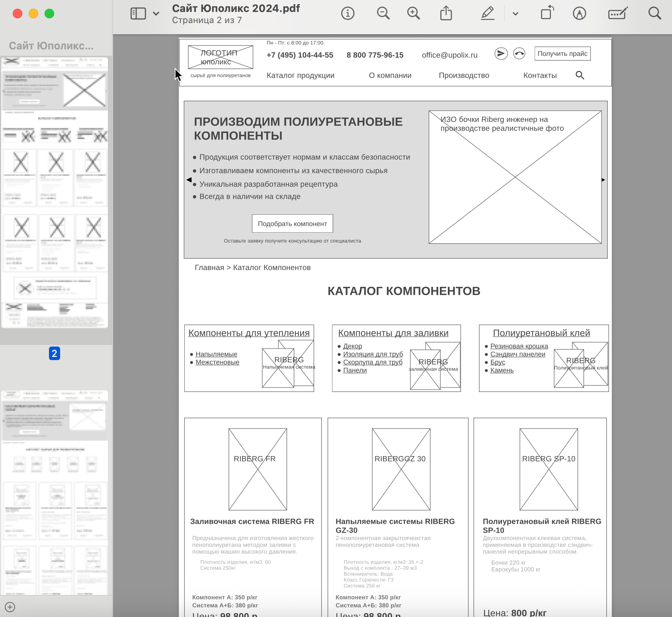Open the form filling toolbar icon
Viewport: 672px width, 617px height.
pos(618,14)
